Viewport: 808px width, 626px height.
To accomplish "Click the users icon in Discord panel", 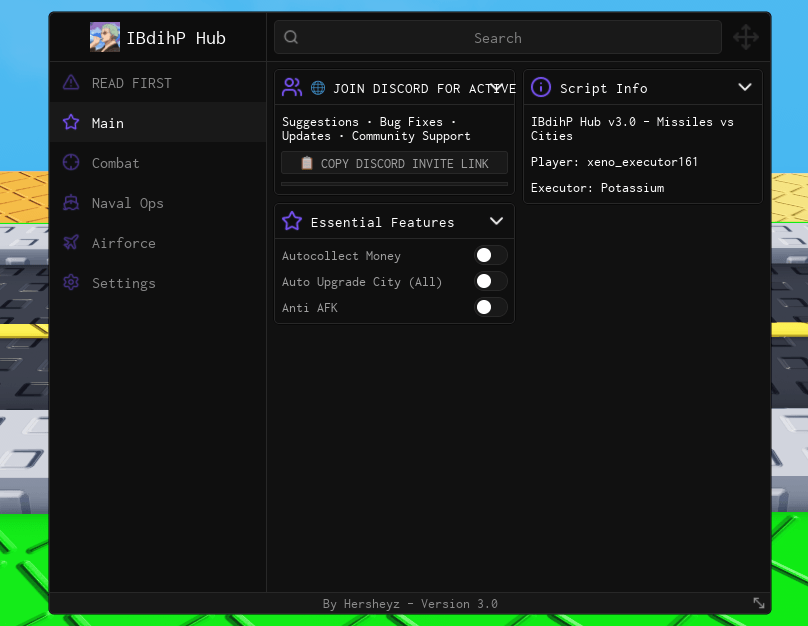I will 292,87.
